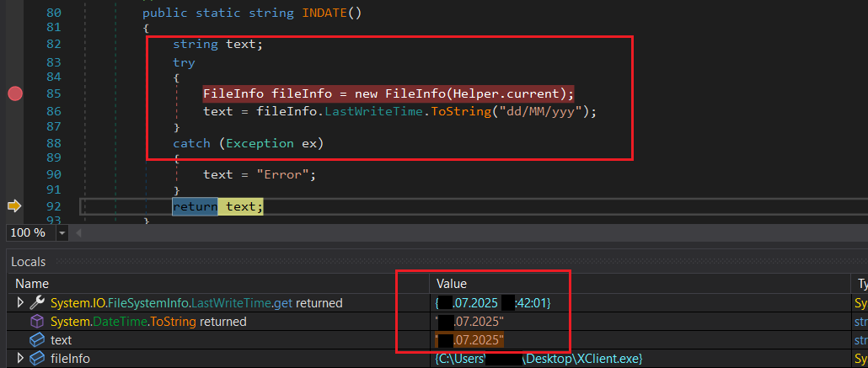868x368 pixels.
Task: Click the fileInfo name in Locals
Action: click(70, 358)
